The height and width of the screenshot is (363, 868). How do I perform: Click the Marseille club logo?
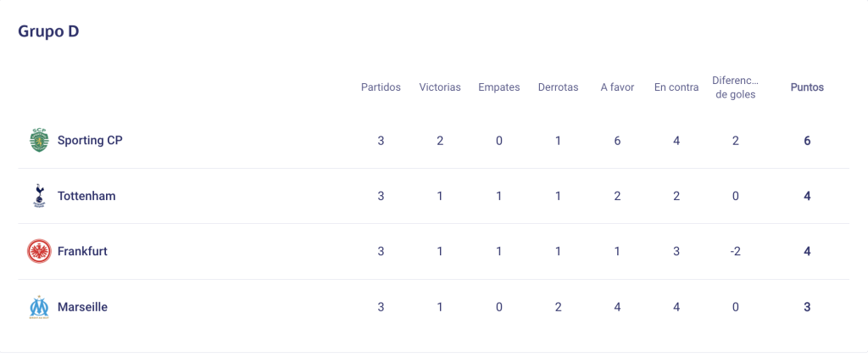click(39, 307)
